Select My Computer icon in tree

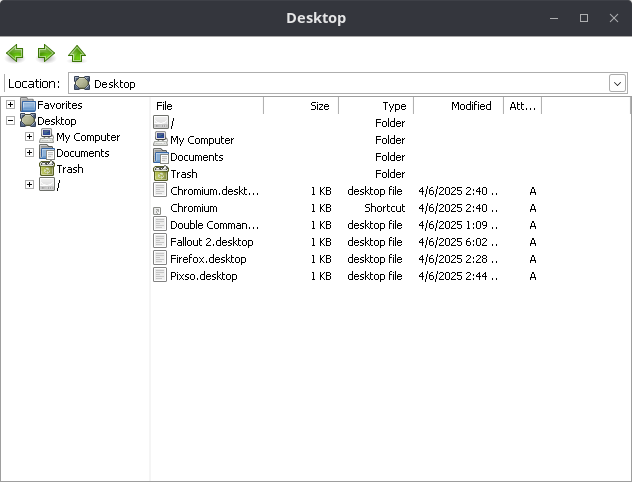click(47, 137)
